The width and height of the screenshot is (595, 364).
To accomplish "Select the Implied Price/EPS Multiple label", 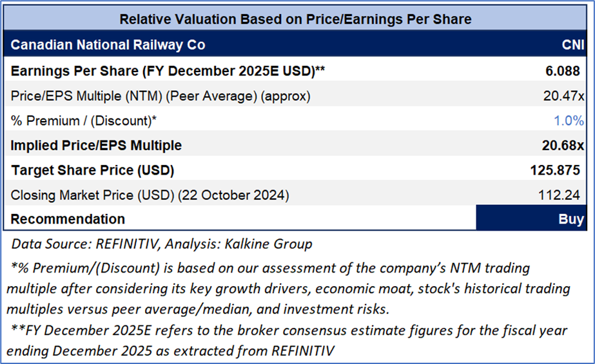I will [96, 146].
